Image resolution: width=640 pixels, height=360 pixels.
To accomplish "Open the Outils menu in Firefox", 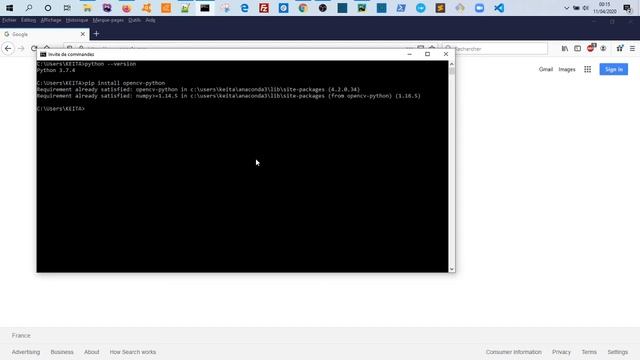I will coord(134,20).
